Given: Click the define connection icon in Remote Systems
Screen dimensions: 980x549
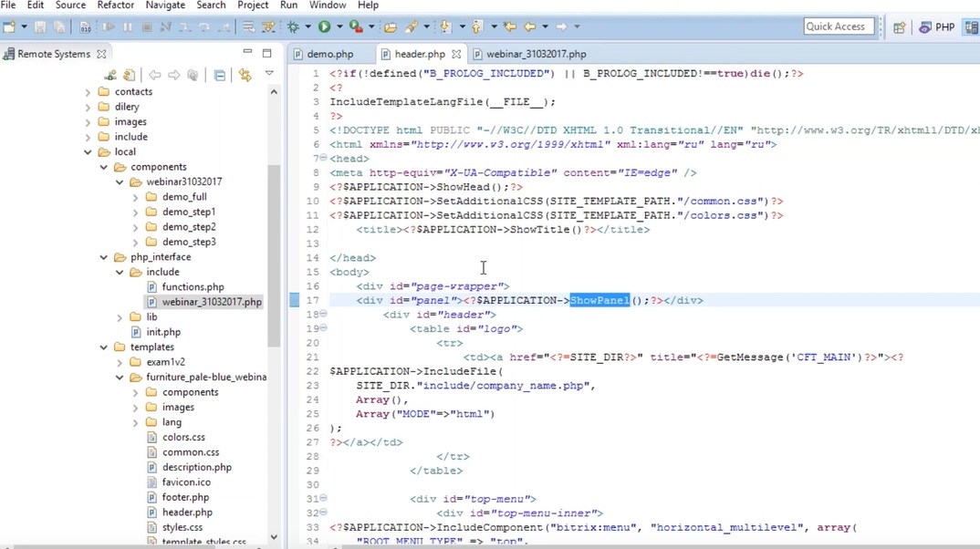Looking at the screenshot, I should tap(110, 76).
